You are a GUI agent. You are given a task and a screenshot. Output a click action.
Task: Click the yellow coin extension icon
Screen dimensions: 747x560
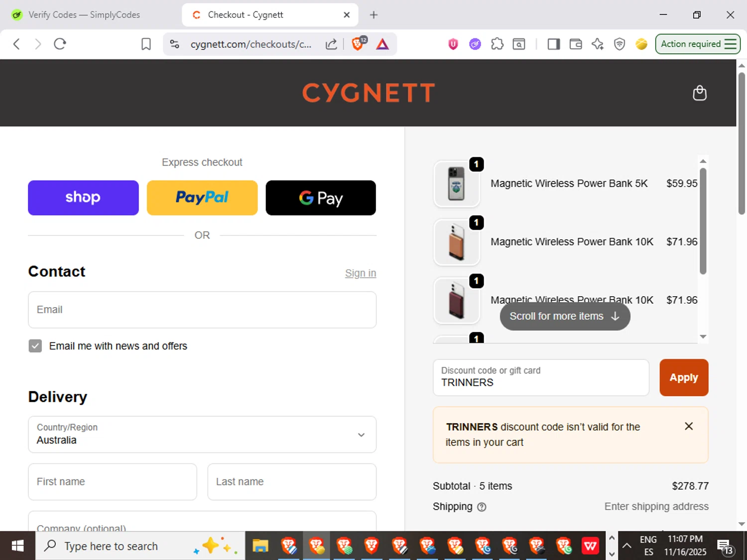pos(641,44)
